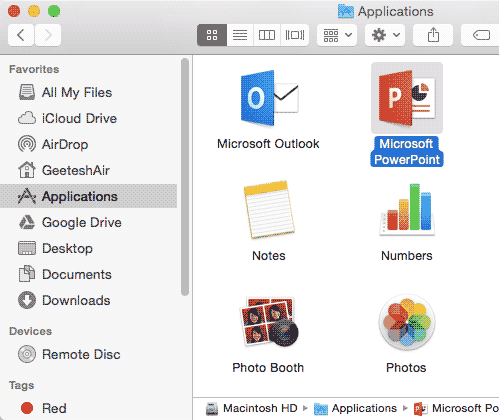Image resolution: width=499 pixels, height=420 pixels.
Task: Click the Devices section header
Action: (30, 331)
